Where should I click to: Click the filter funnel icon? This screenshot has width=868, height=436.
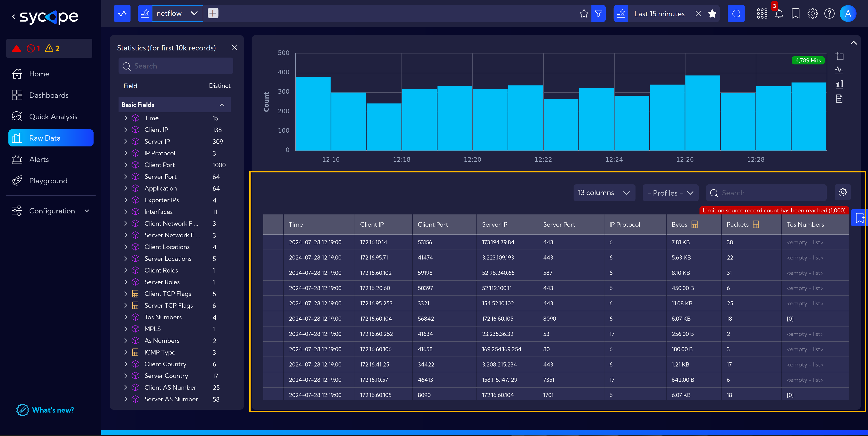[x=599, y=13]
